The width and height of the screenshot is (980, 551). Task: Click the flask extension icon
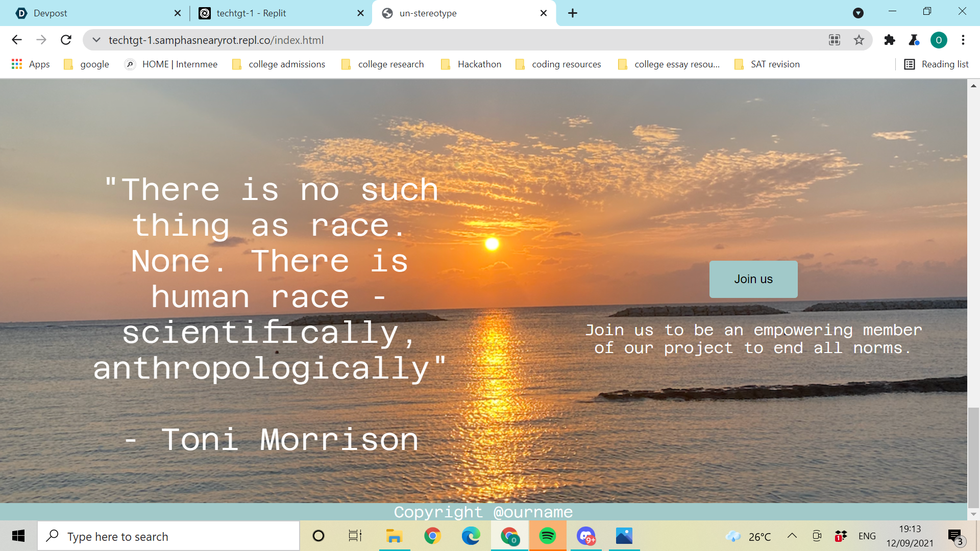point(914,40)
